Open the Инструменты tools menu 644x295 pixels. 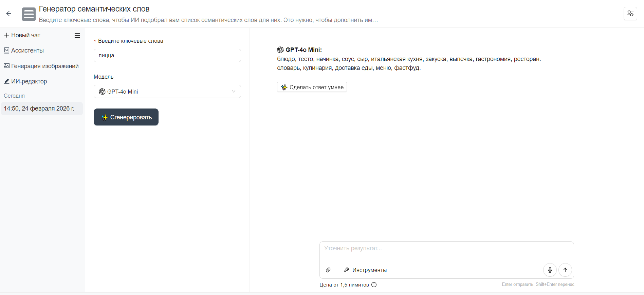[x=365, y=270]
